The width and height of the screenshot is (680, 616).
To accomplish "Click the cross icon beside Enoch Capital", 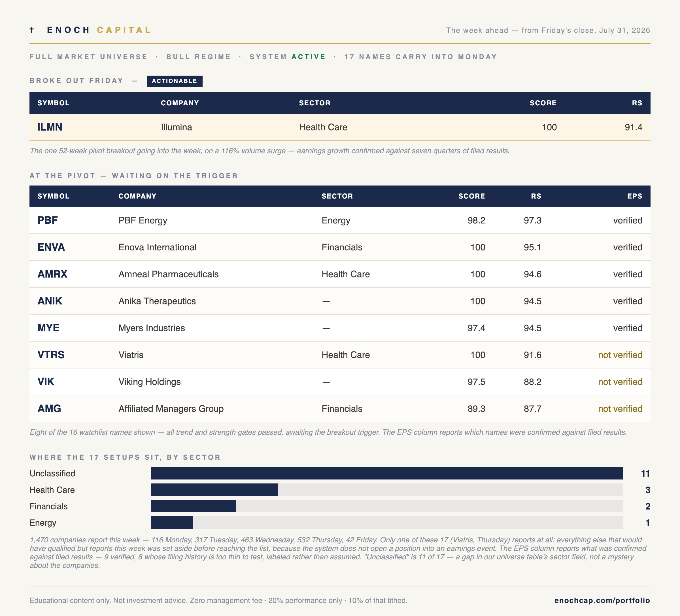I will [x=32, y=30].
